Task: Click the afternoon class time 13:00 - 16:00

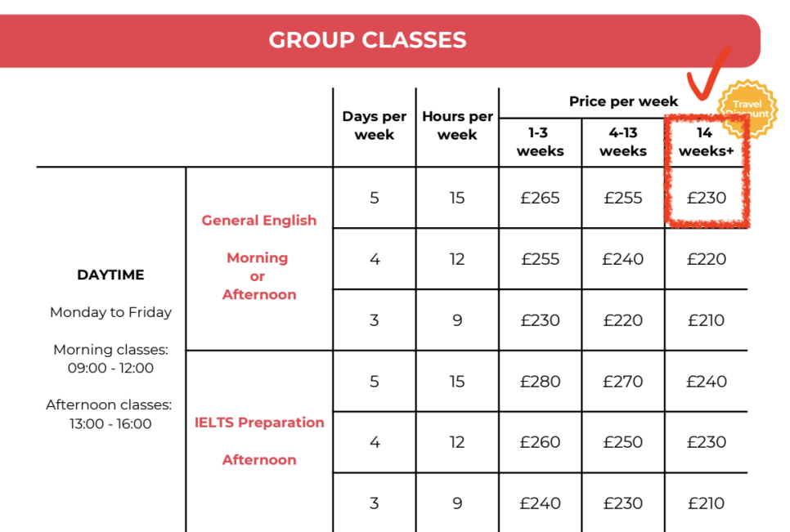Action: tap(111, 424)
